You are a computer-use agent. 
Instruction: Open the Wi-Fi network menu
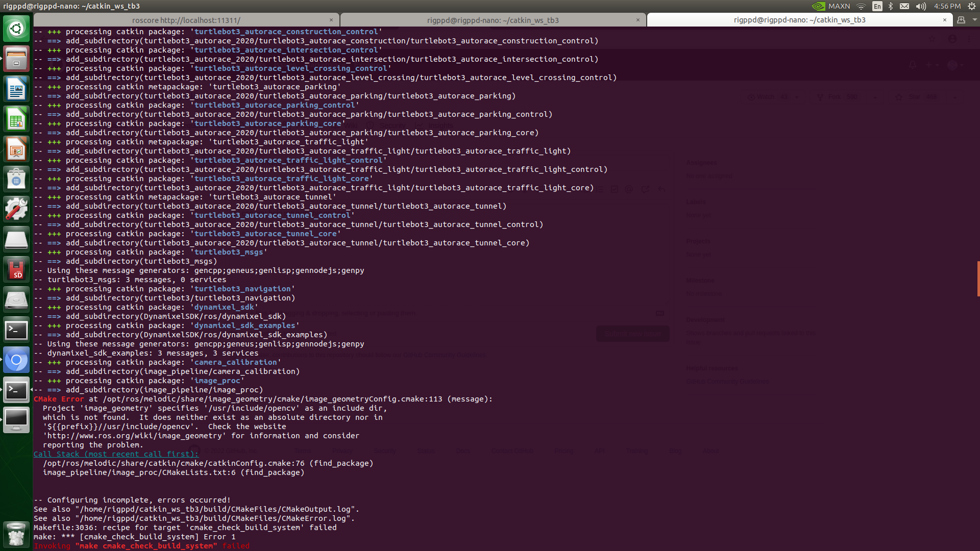[x=861, y=6]
